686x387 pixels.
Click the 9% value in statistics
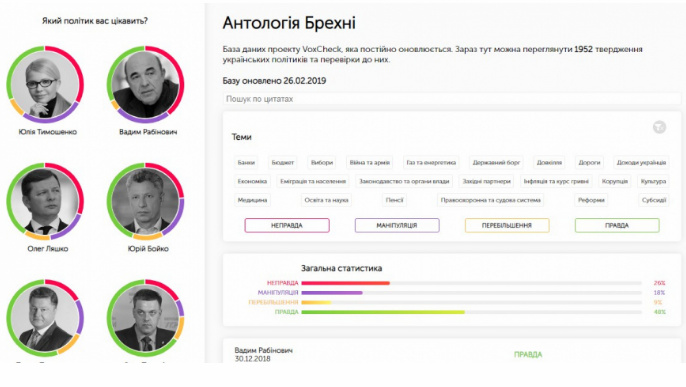(x=658, y=302)
